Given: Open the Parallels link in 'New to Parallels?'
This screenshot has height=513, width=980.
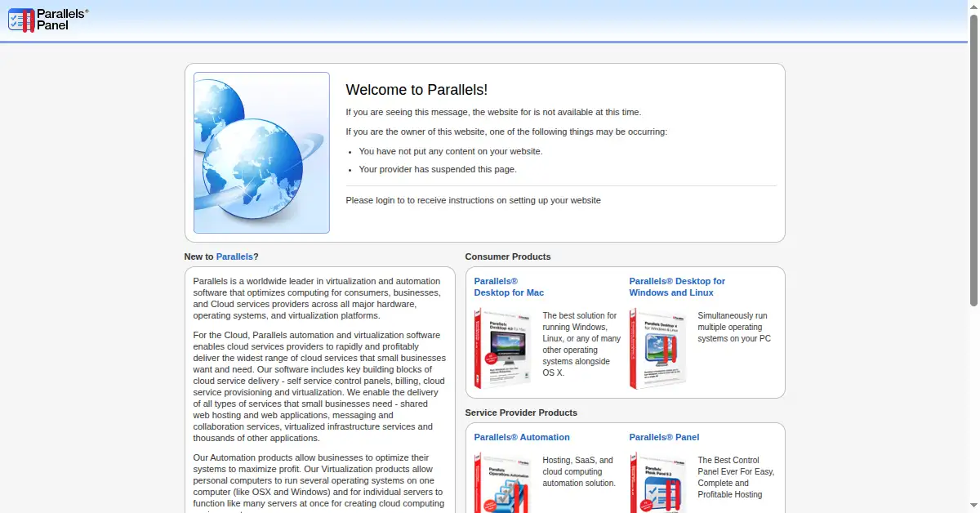Looking at the screenshot, I should (x=234, y=256).
